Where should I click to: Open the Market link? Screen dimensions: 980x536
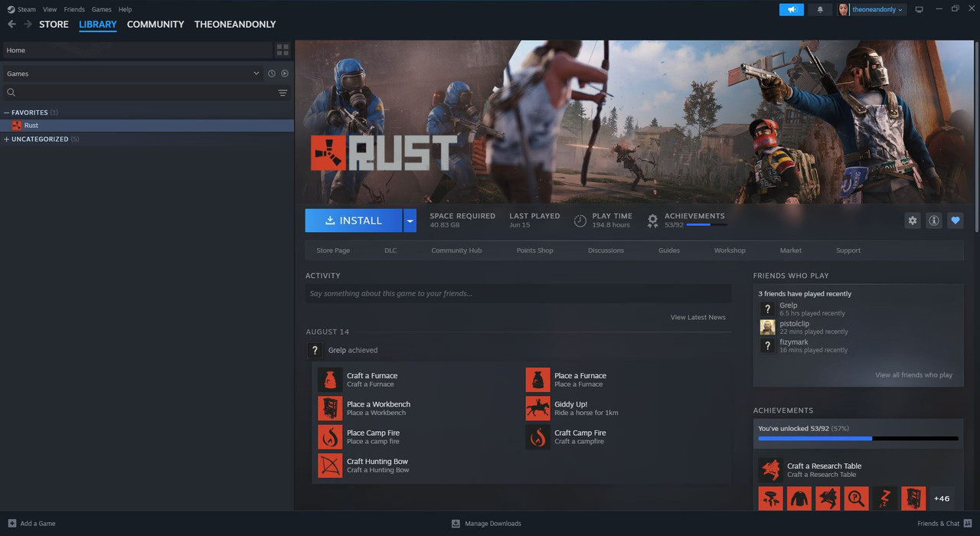tap(791, 250)
